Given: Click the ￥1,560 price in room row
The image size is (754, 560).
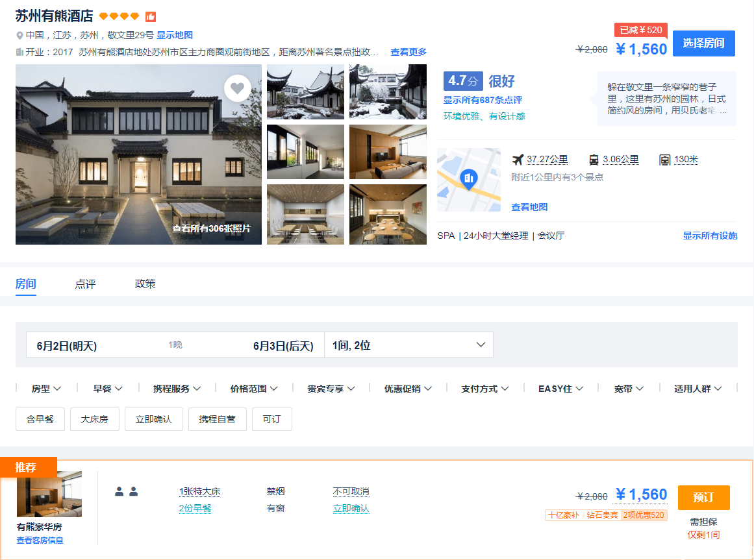Looking at the screenshot, I should click(x=641, y=494).
